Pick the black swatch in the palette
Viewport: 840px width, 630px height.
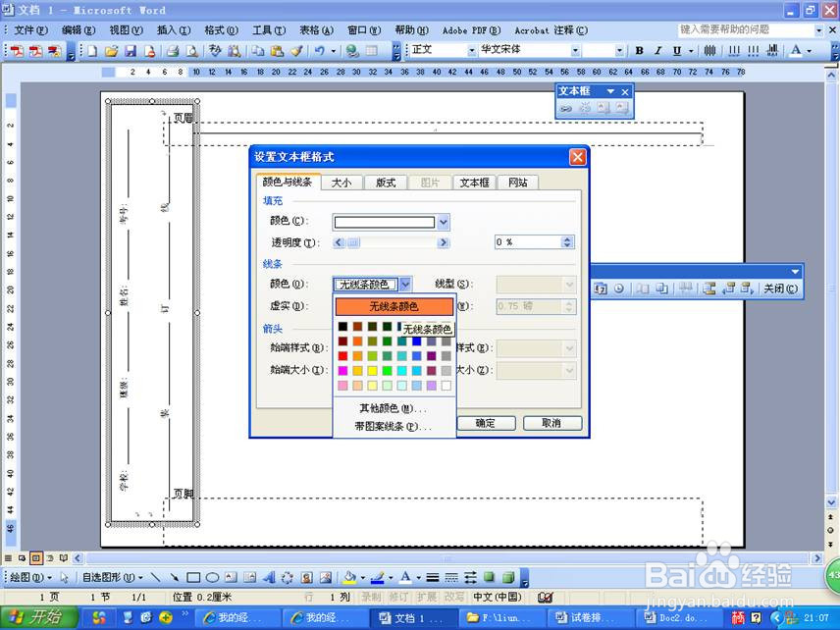tap(342, 326)
